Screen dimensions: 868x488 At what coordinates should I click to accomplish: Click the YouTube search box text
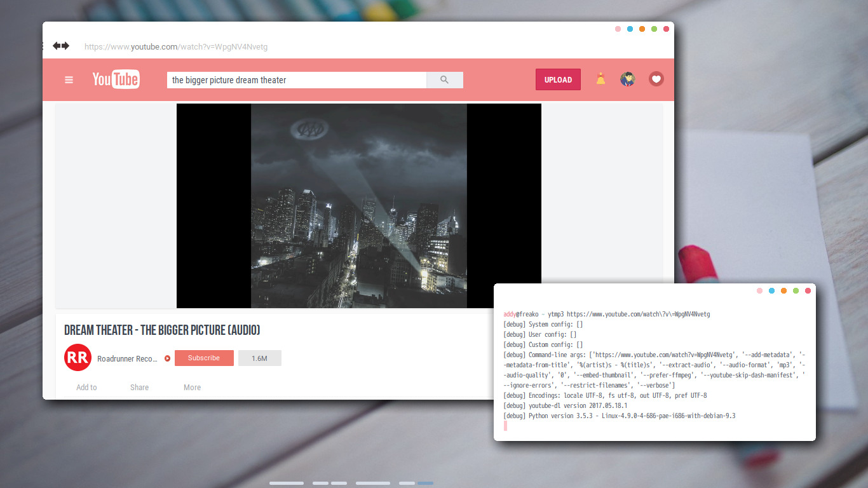pos(229,80)
